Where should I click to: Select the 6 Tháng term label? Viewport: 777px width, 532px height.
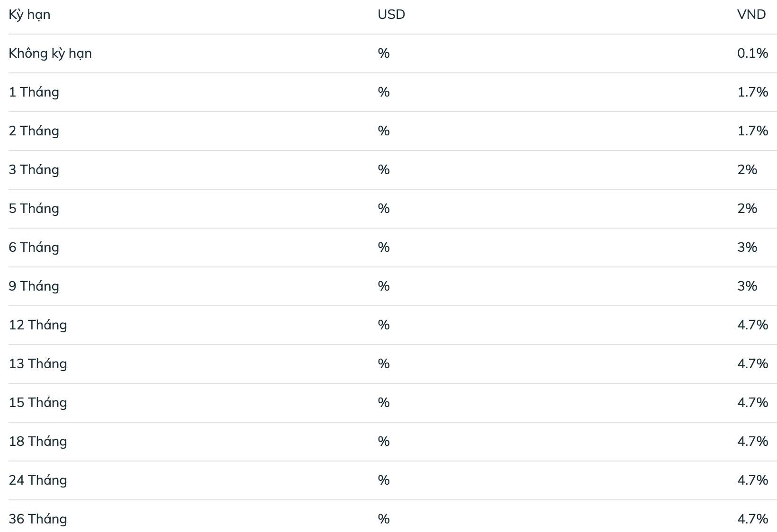[x=34, y=248]
